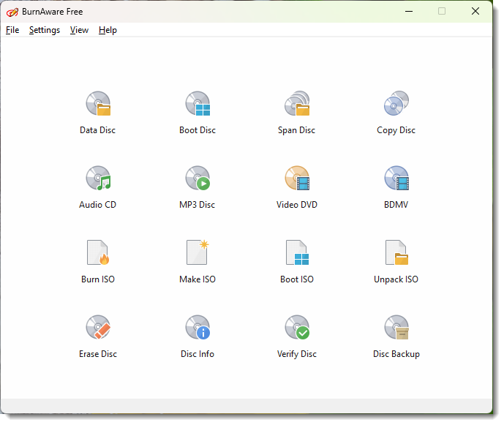Click the Burn ISO flame icon
Screen dimensions: 504x425
[98, 252]
